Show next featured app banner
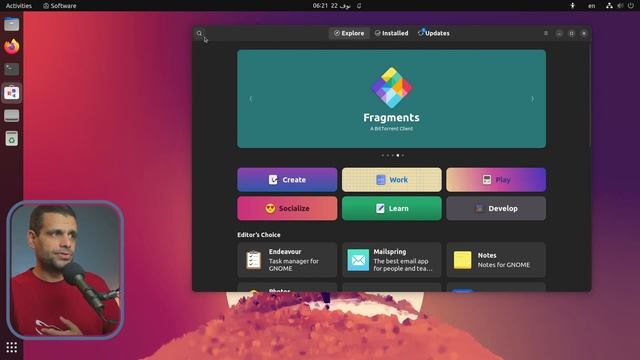The image size is (640, 360). pos(533,99)
